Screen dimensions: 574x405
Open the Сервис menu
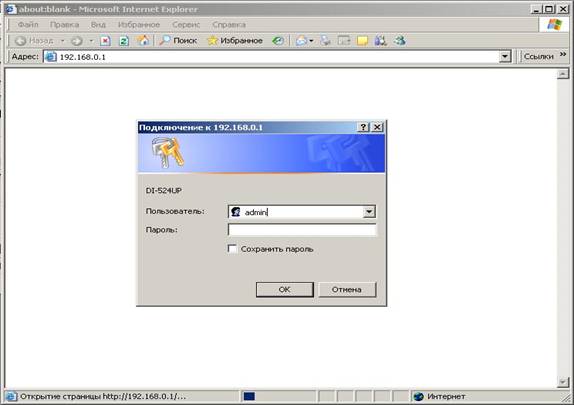186,25
